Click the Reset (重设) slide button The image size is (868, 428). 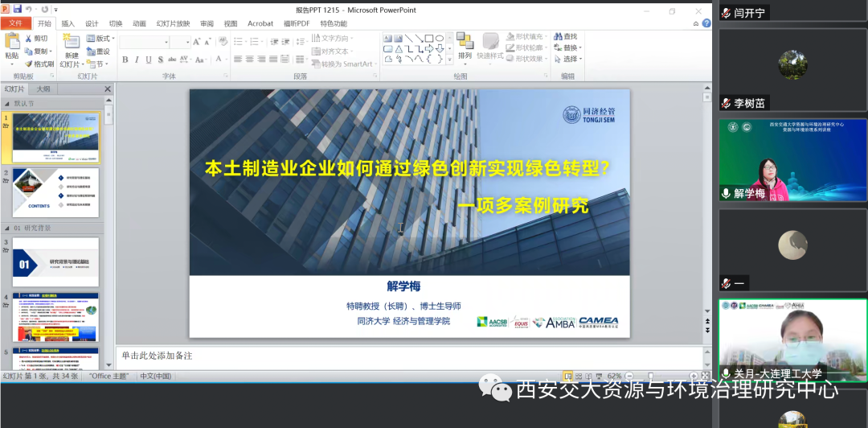point(101,51)
